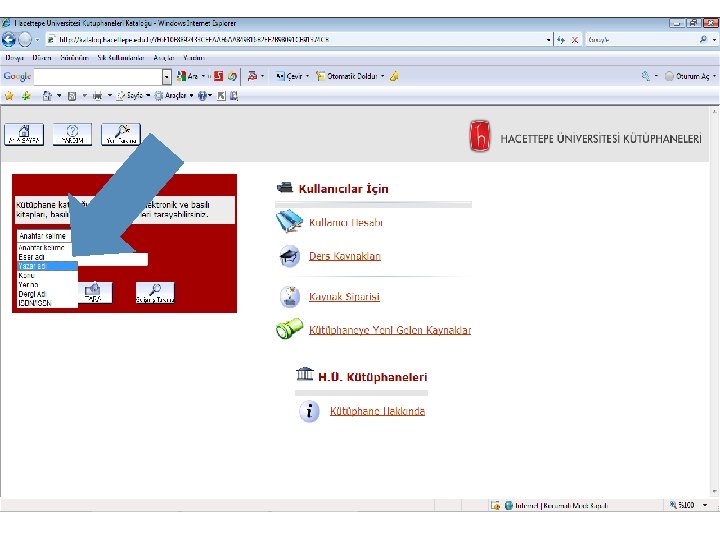Click the YARDIM question-mark button
This screenshot has height=540, width=720.
(x=72, y=135)
